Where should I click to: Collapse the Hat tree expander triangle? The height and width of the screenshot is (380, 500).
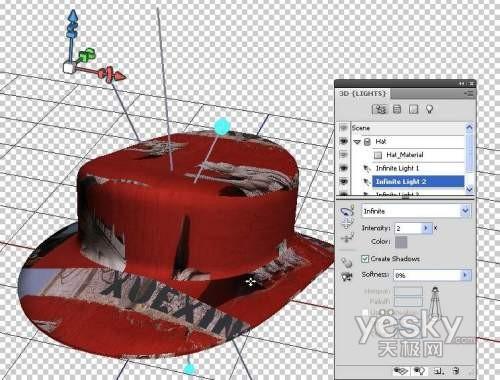[x=357, y=142]
